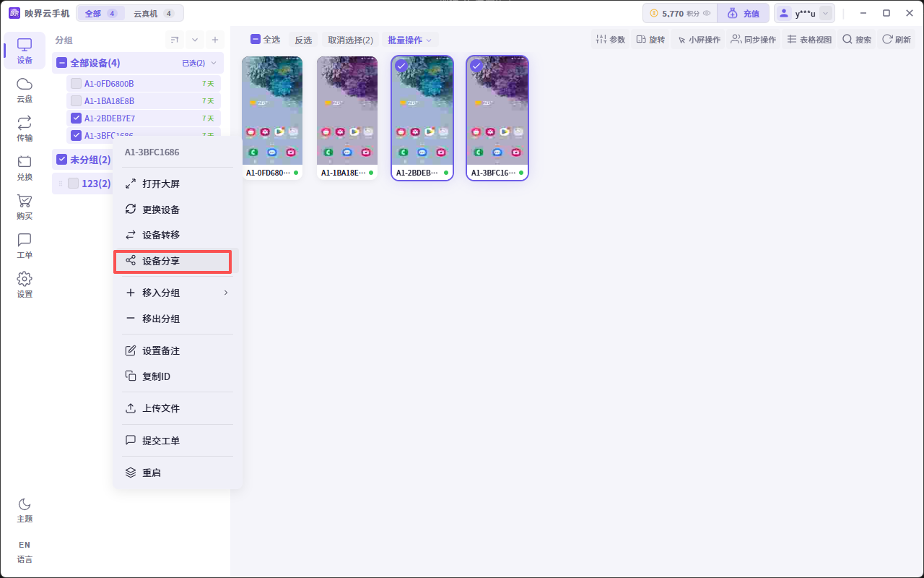Viewport: 924px width, 578px height.
Task: Select the A1-2BDEB7E7 device row
Action: pos(144,118)
